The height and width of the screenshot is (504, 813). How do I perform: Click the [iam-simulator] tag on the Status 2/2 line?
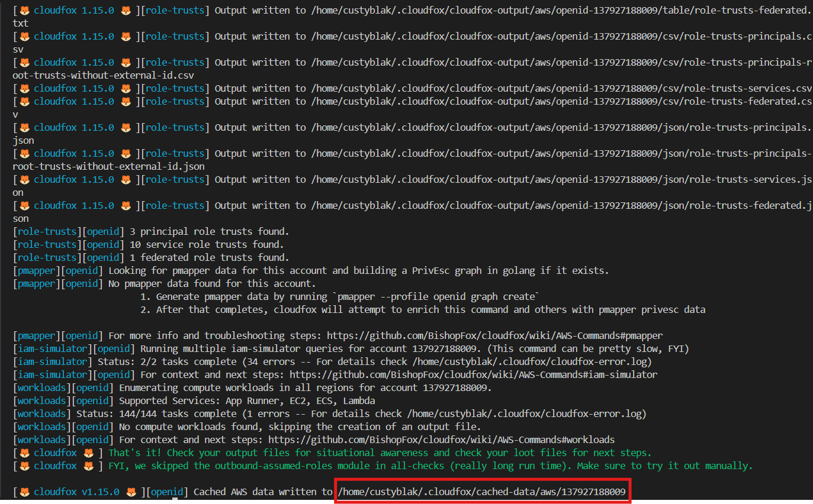point(52,361)
